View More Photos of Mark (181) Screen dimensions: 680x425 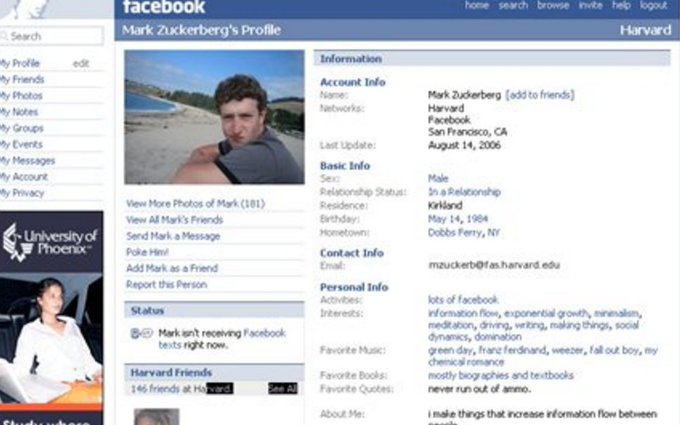pos(195,204)
